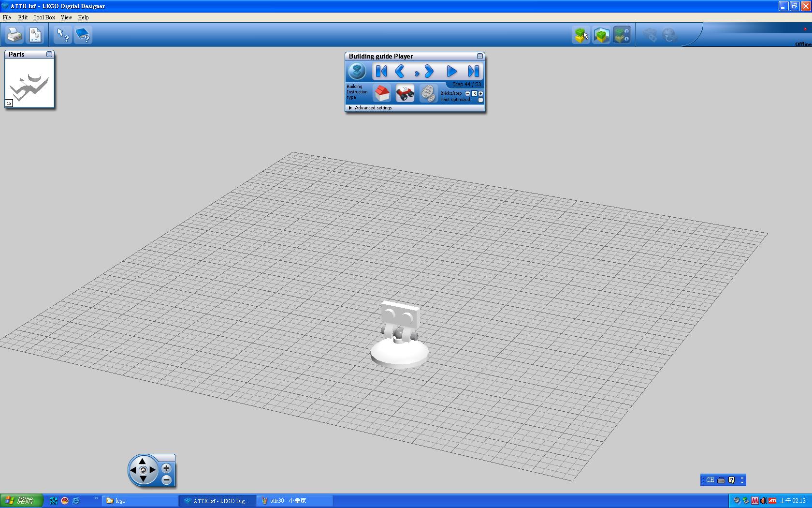
Task: Restore down the LEGO Digital Designer window
Action: [x=795, y=6]
